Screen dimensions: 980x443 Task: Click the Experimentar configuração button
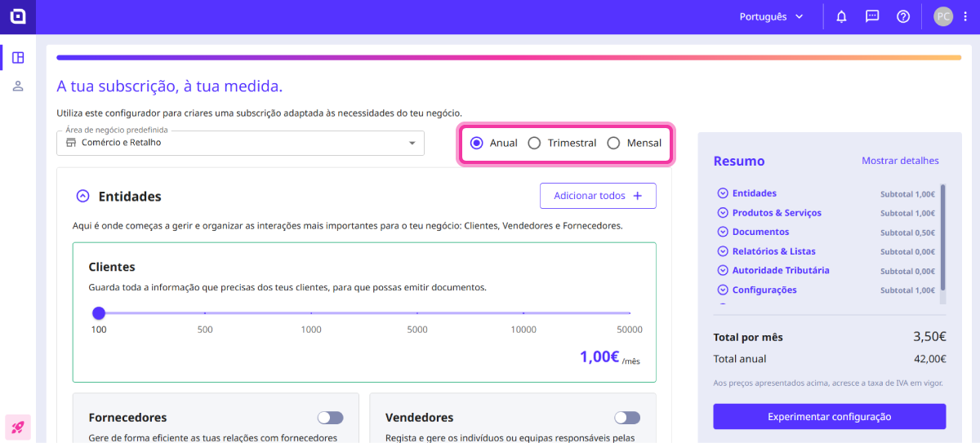(x=829, y=416)
